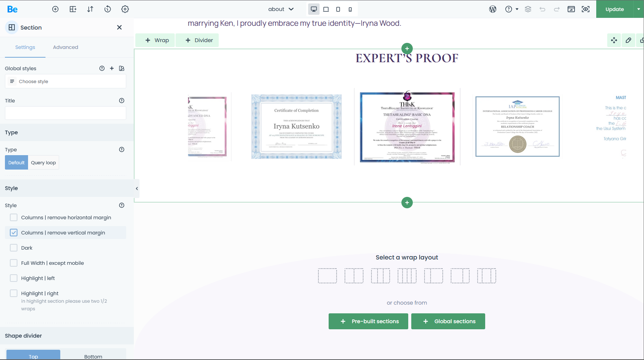Click the section move arrows icon

[614, 40]
